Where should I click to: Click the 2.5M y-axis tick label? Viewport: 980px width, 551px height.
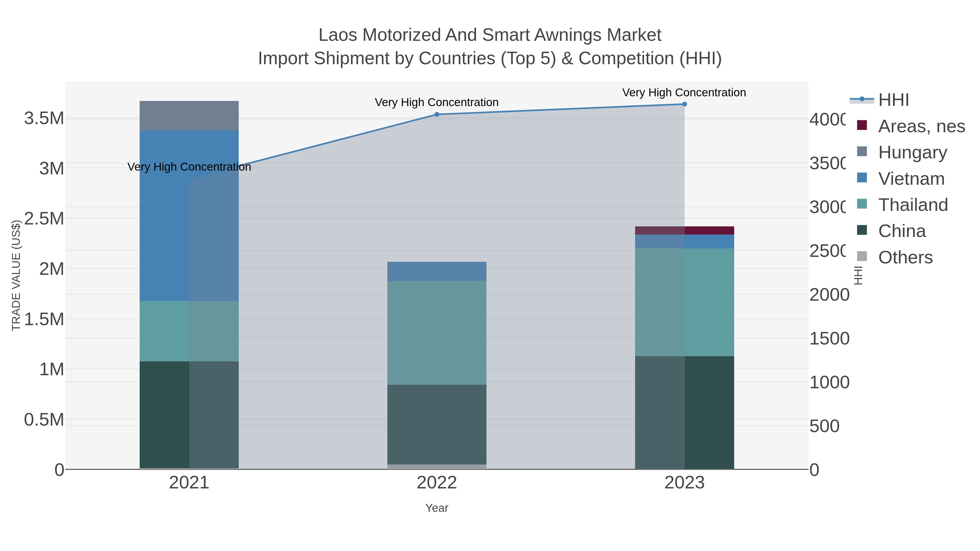(44, 219)
